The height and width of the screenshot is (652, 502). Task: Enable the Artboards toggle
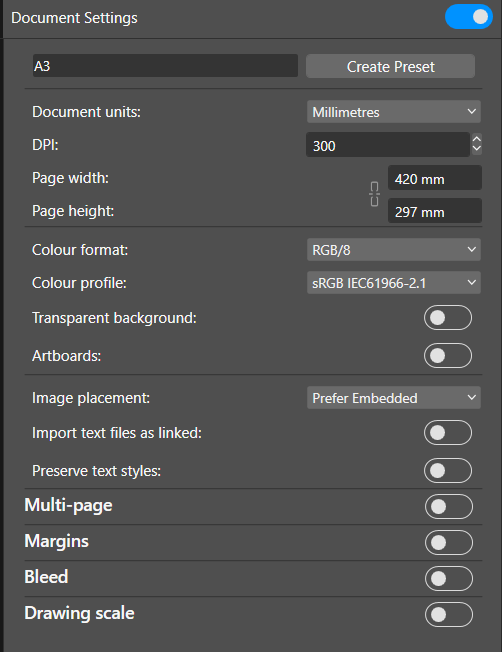[x=448, y=356]
